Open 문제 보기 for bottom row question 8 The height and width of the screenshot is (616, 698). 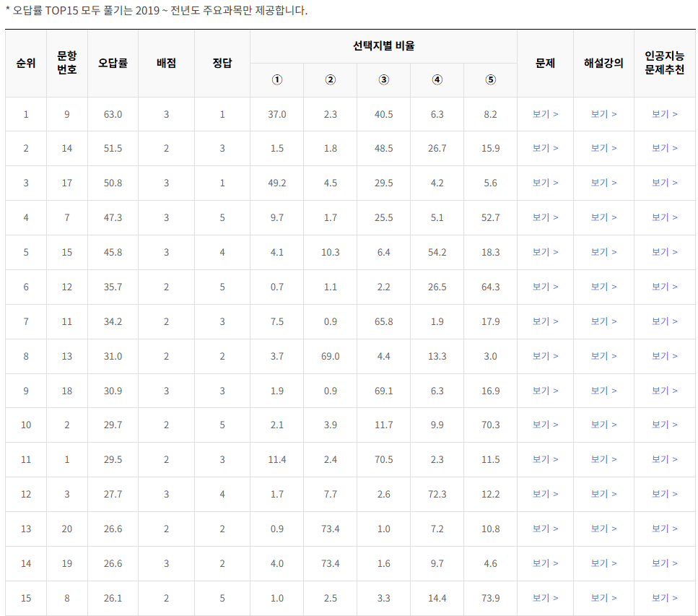tap(545, 597)
